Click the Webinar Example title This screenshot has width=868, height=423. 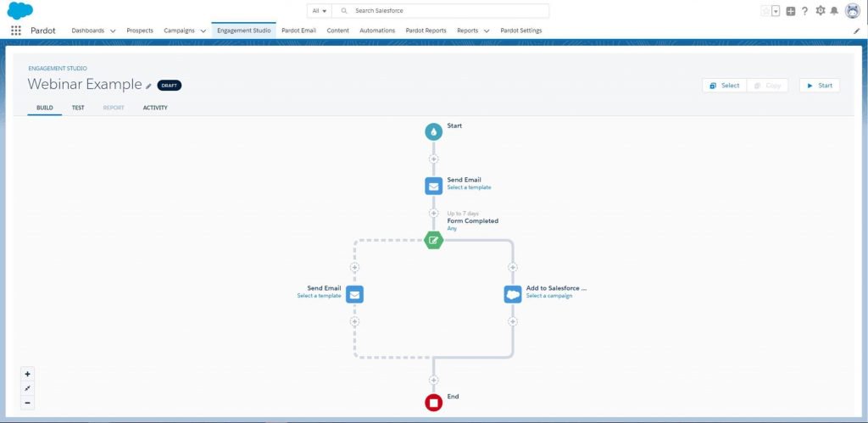pyautogui.click(x=85, y=84)
